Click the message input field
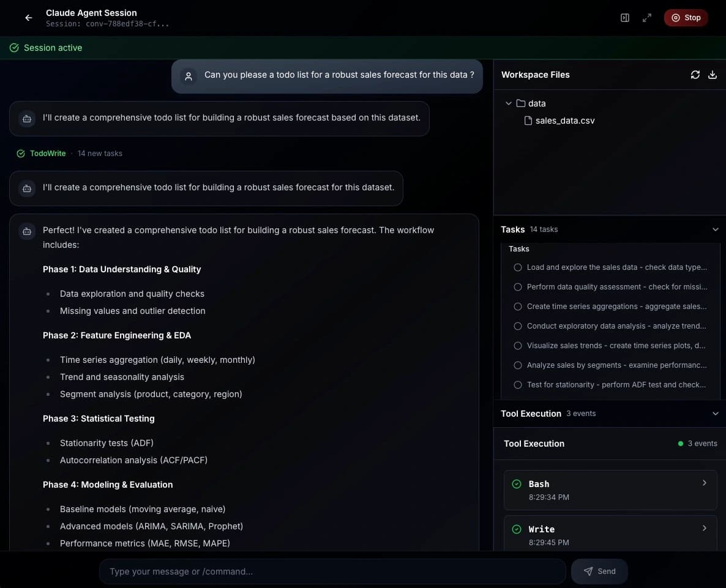Viewport: 726px width, 588px height. coord(332,571)
